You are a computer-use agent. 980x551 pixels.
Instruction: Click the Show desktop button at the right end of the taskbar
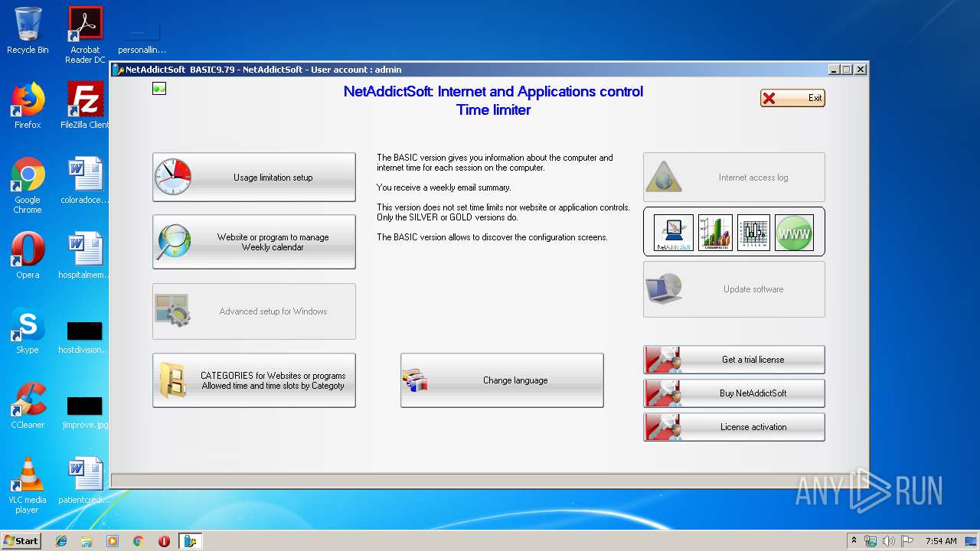point(972,541)
